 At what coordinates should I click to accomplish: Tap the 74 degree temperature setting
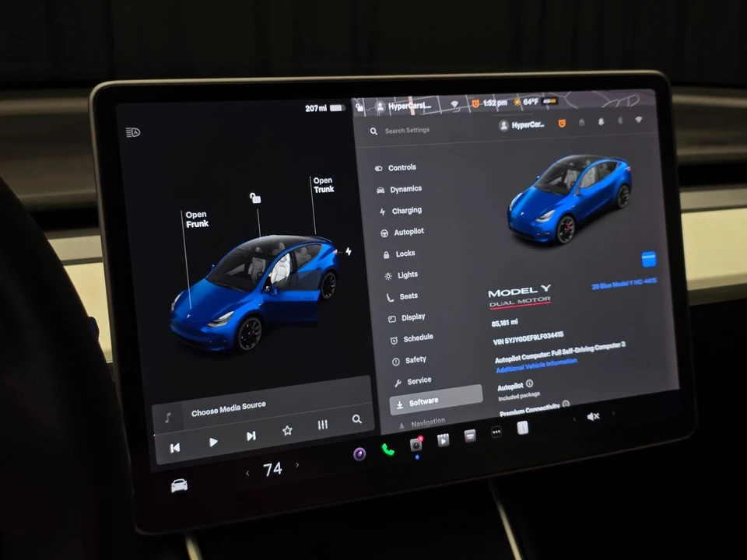point(272,470)
